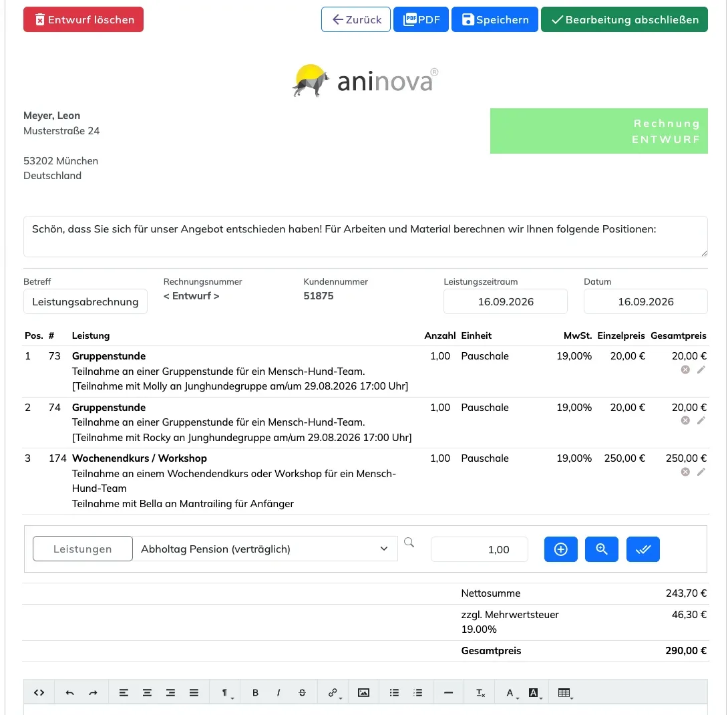Click the customer name Meyer, Leon
728x715 pixels.
pyautogui.click(x=51, y=115)
